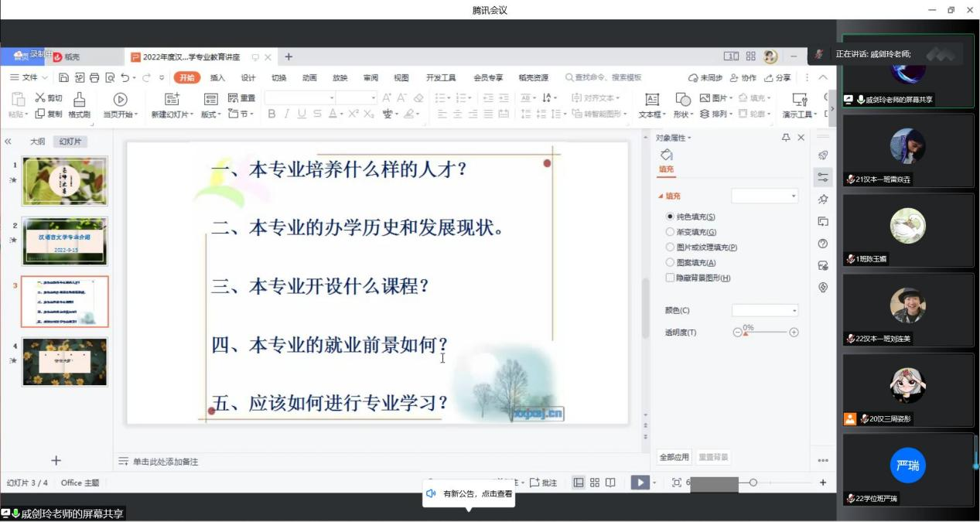980x522 pixels.
Task: Open the Animation (动画) ribbon tab
Action: point(309,77)
